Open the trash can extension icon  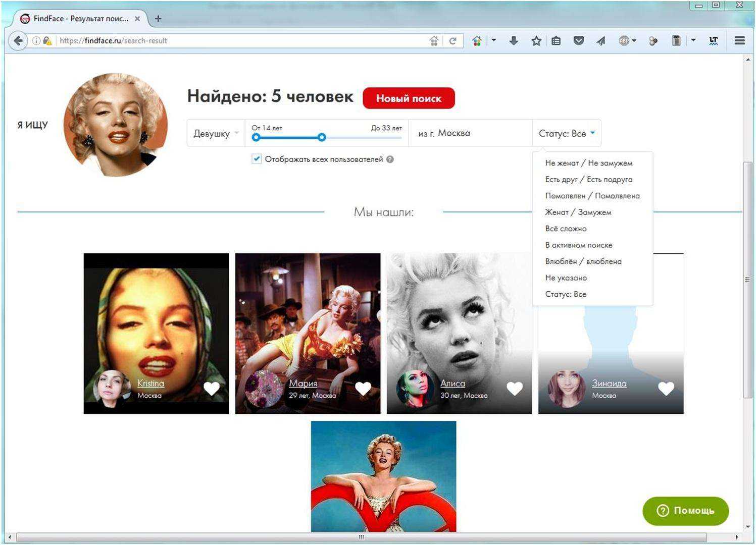point(676,41)
